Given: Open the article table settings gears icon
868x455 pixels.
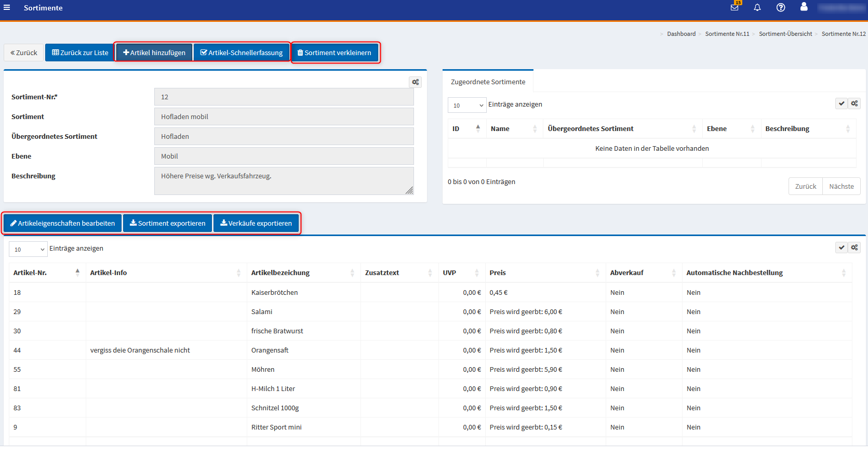Looking at the screenshot, I should click(854, 248).
